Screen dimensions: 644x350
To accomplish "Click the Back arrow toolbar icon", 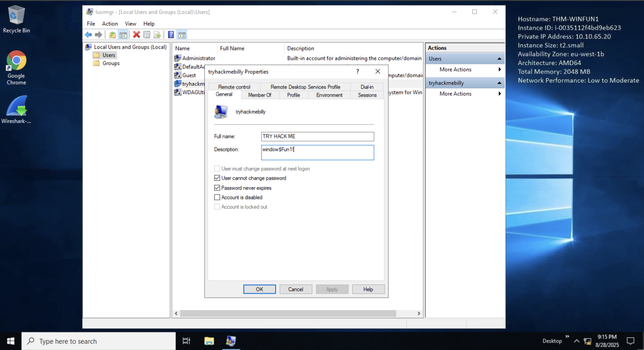I will [88, 35].
